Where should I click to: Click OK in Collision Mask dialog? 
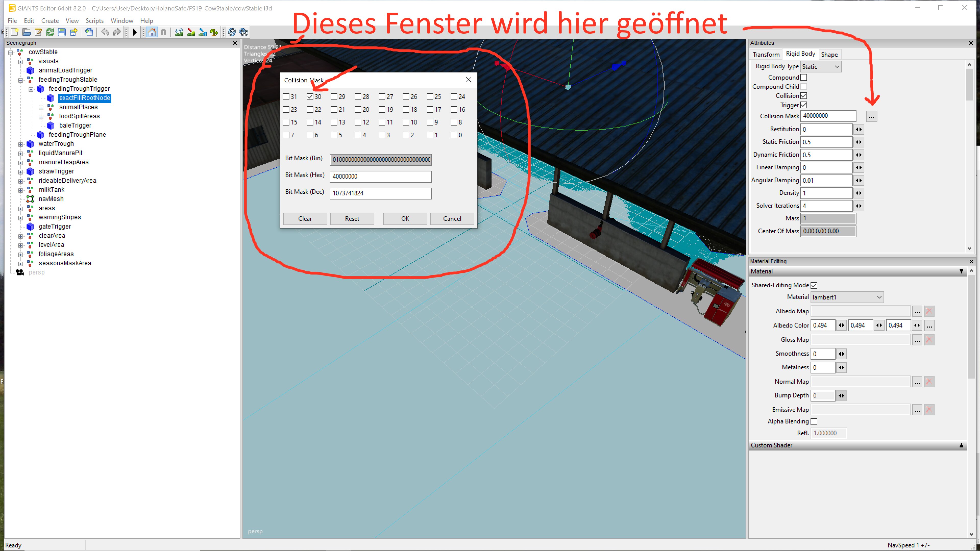(405, 219)
